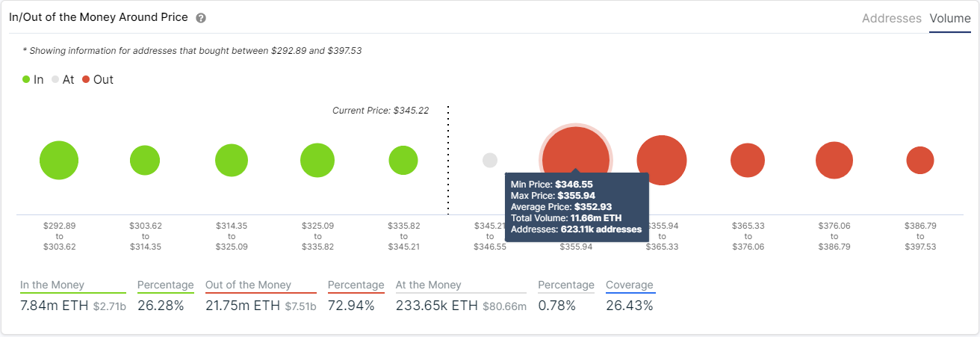Click the In the Money summary label
The height and width of the screenshot is (337, 980).
[x=52, y=285]
